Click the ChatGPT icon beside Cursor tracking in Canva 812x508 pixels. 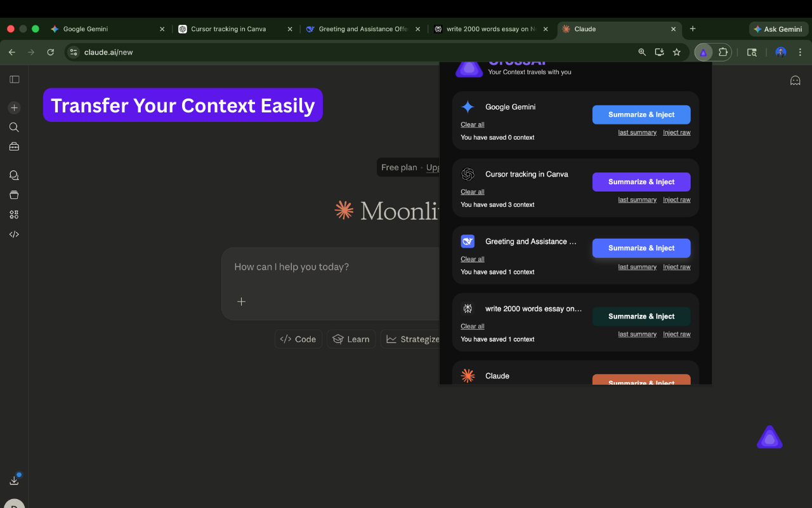pos(468,174)
